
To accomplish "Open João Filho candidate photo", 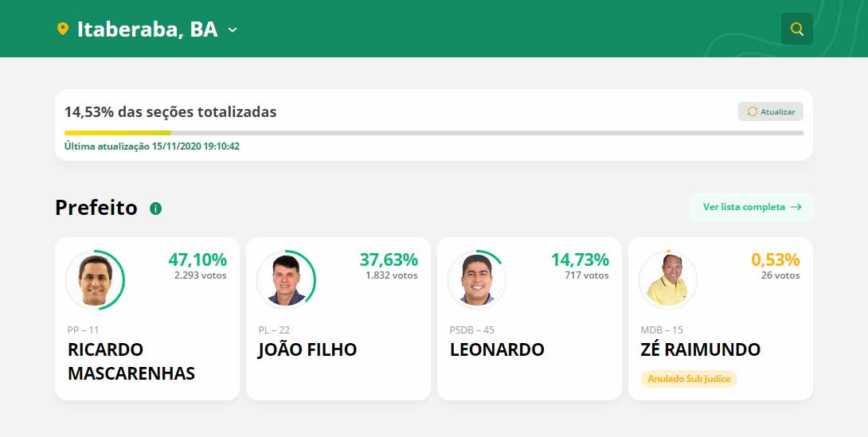I will (x=286, y=280).
